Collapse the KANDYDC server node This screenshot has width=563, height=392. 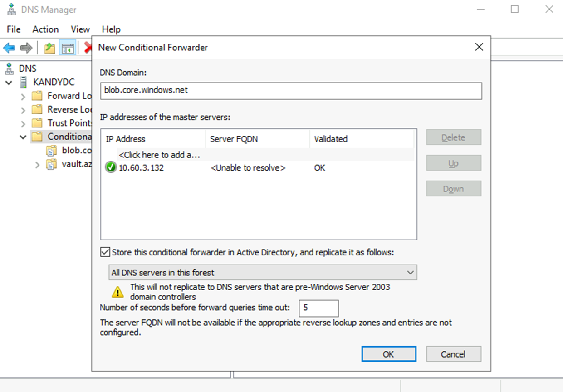(x=9, y=83)
